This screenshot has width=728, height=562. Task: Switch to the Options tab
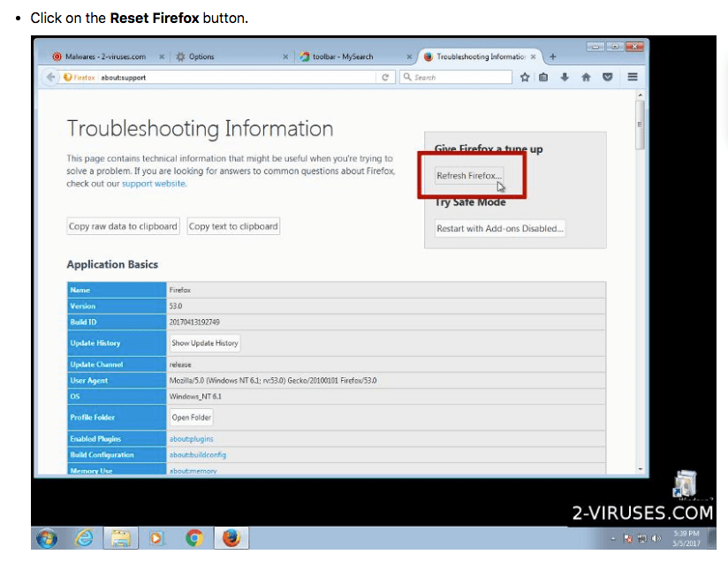201,57
